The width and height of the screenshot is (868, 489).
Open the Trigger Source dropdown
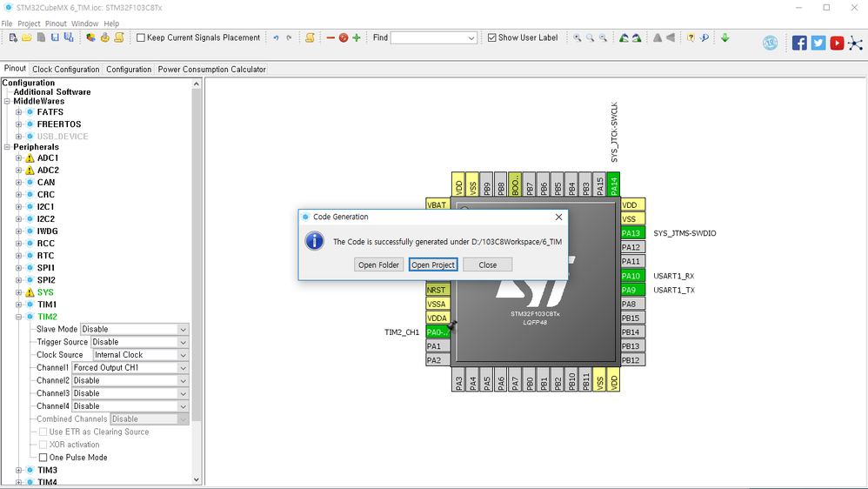click(x=183, y=342)
